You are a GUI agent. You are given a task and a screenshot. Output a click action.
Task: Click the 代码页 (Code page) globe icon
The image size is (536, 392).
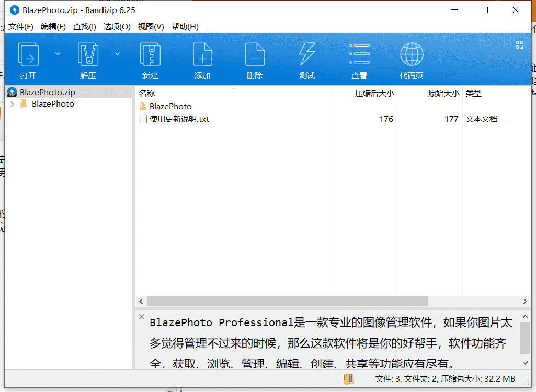tap(412, 54)
